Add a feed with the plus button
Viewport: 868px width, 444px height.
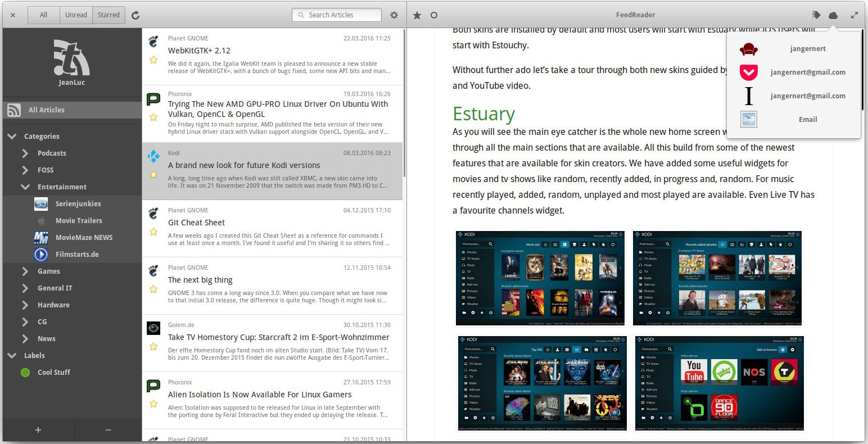(38, 430)
